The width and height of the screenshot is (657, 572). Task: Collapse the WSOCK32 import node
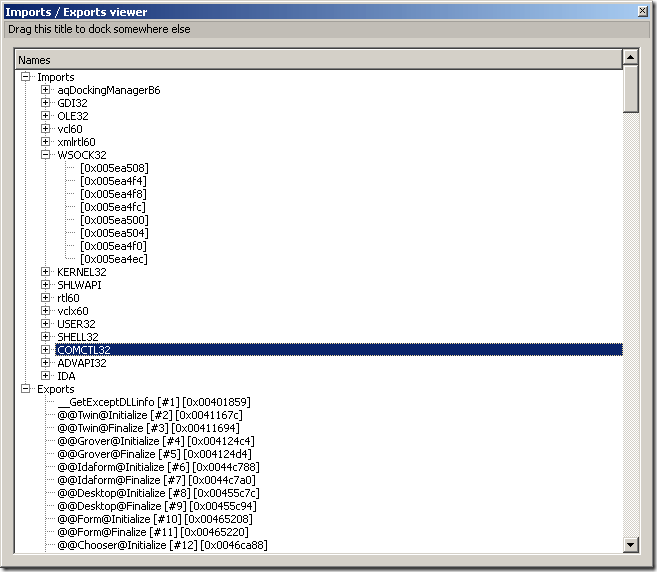pos(46,155)
